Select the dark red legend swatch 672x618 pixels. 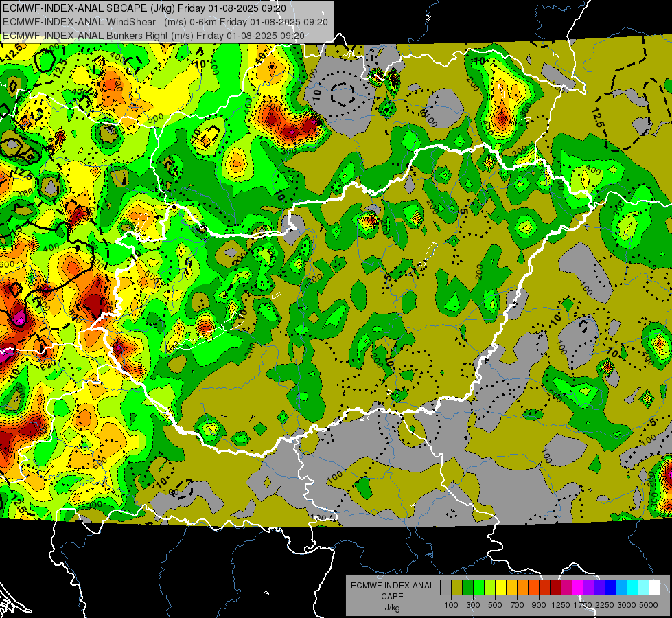pos(555,588)
